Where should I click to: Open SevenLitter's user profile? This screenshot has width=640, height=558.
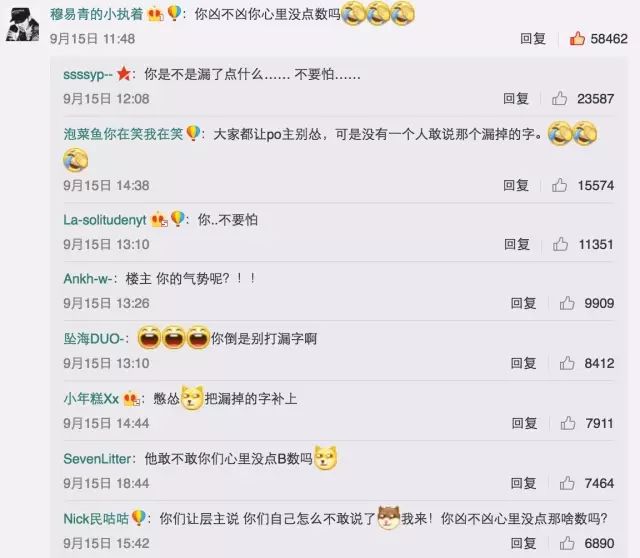pyautogui.click(x=98, y=459)
